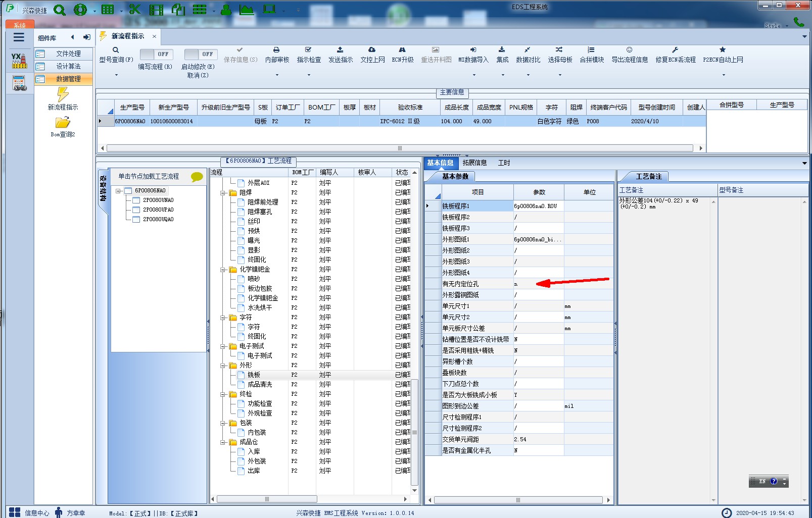The width and height of the screenshot is (812, 518).
Task: Click horizontal scrollbar under main info grid
Action: coord(400,148)
